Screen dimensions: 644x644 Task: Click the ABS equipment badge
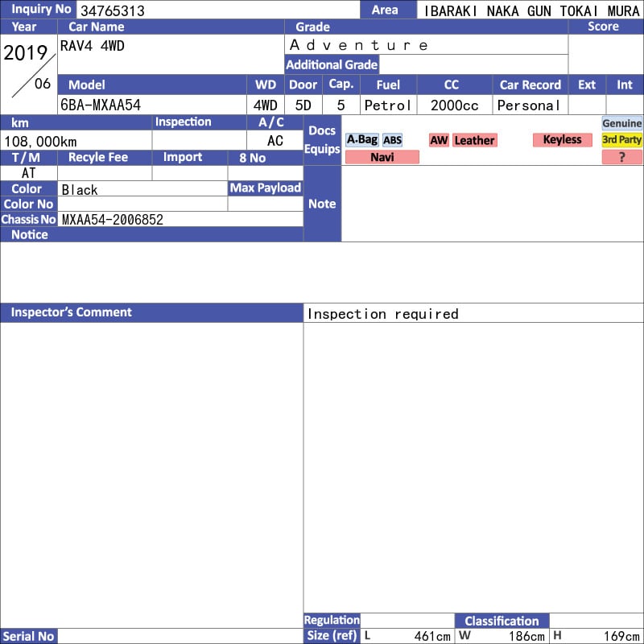392,140
